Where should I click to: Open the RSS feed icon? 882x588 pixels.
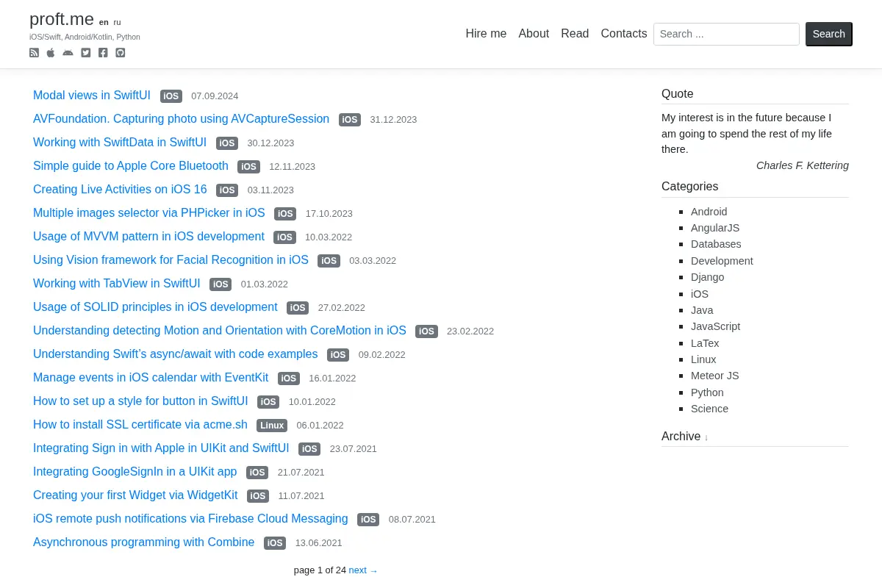point(34,53)
